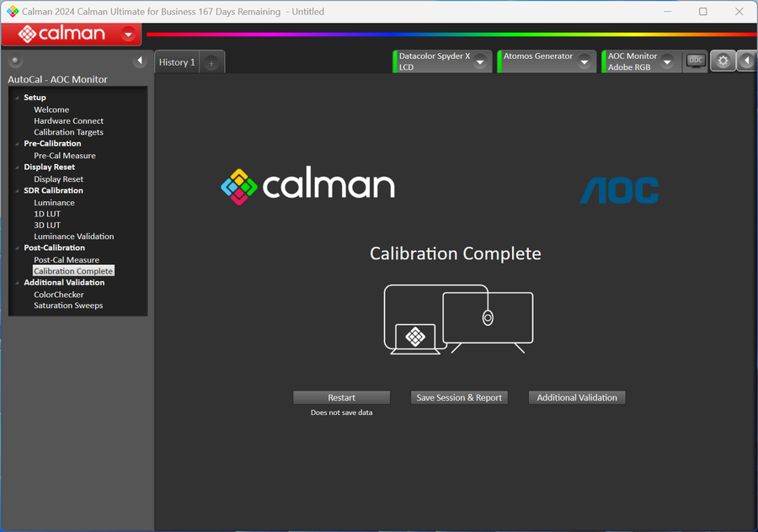Minimize the Calman window
Screen dimensions: 758x532
[668, 11]
